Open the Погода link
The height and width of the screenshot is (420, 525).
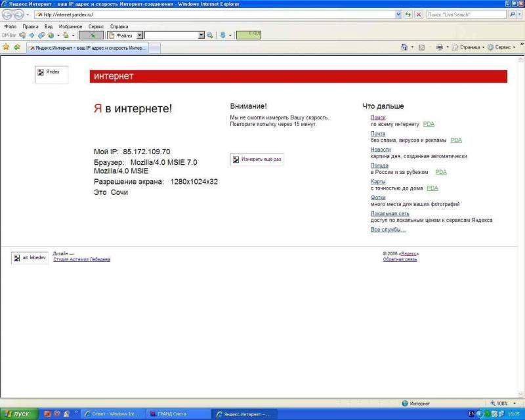coord(379,165)
